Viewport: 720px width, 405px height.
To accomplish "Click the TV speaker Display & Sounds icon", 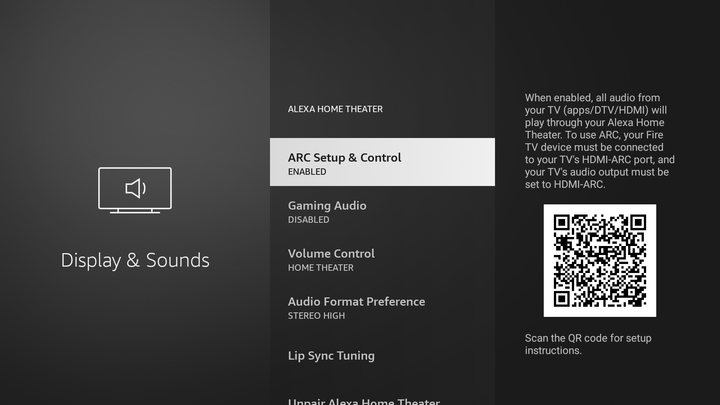I will click(x=135, y=190).
